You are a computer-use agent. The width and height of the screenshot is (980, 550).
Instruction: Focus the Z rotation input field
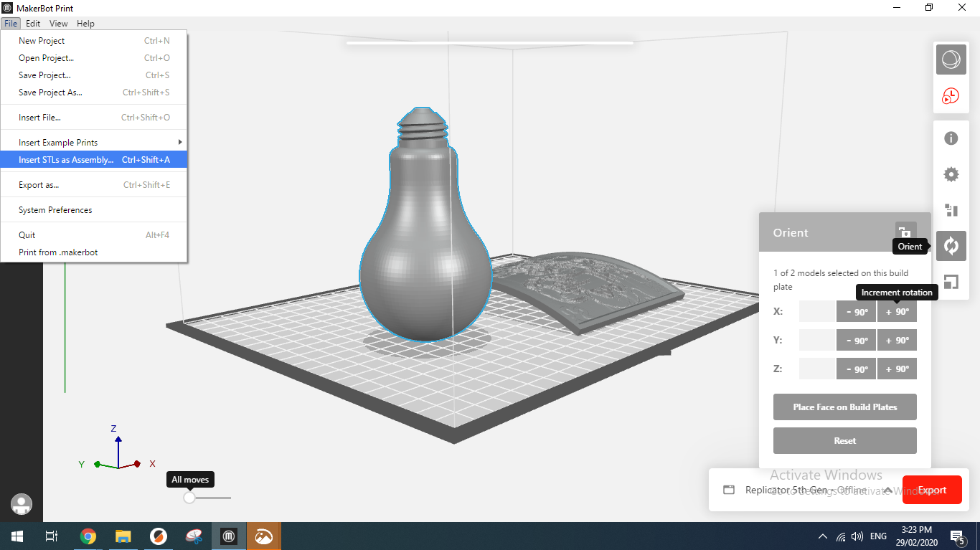click(817, 369)
